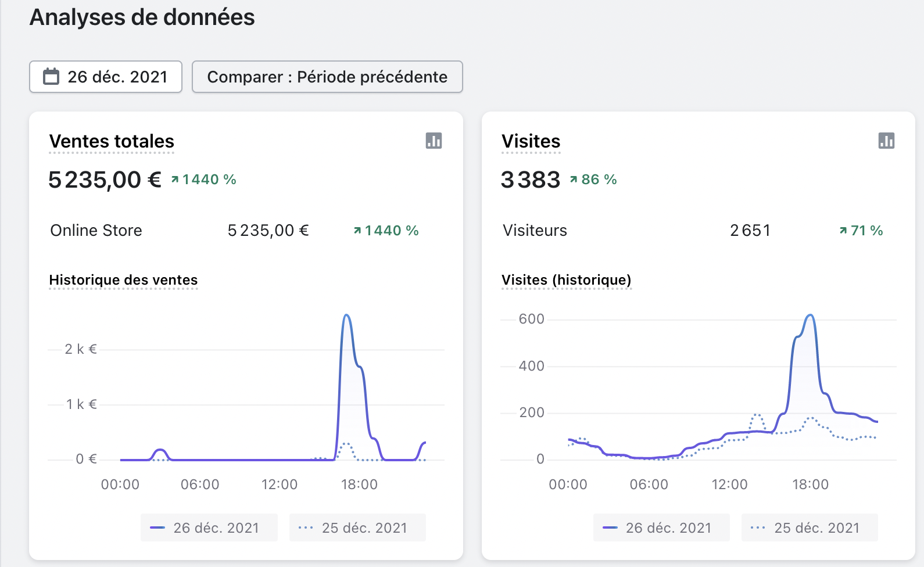Viewport: 924px width, 567px height.
Task: Toggle 26 déc. 2021 legend in sales chart
Action: pyautogui.click(x=209, y=527)
